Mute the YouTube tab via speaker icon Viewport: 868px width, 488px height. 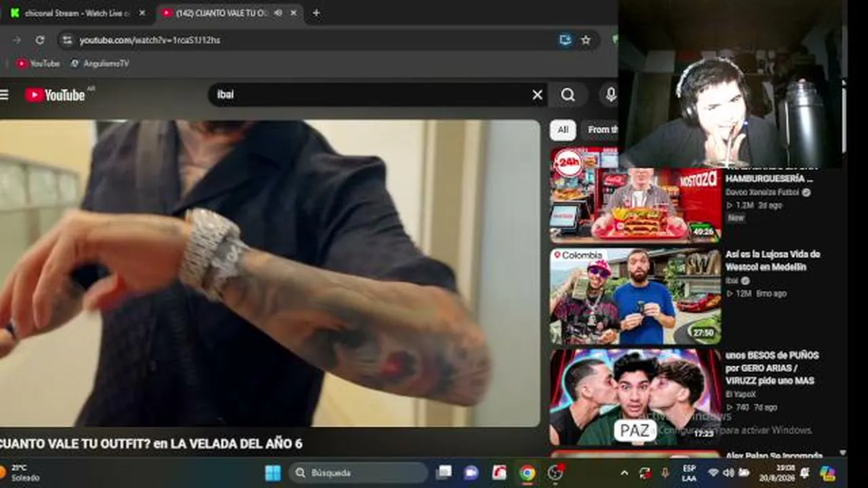pyautogui.click(x=278, y=13)
